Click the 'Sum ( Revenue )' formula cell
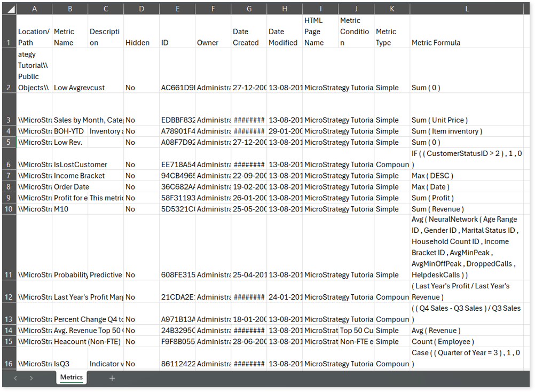Viewport: 535px width, 392px height. [467, 209]
